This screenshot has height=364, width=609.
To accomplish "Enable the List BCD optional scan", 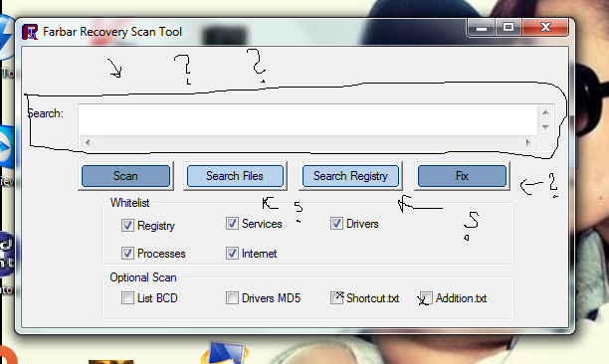I will click(127, 298).
